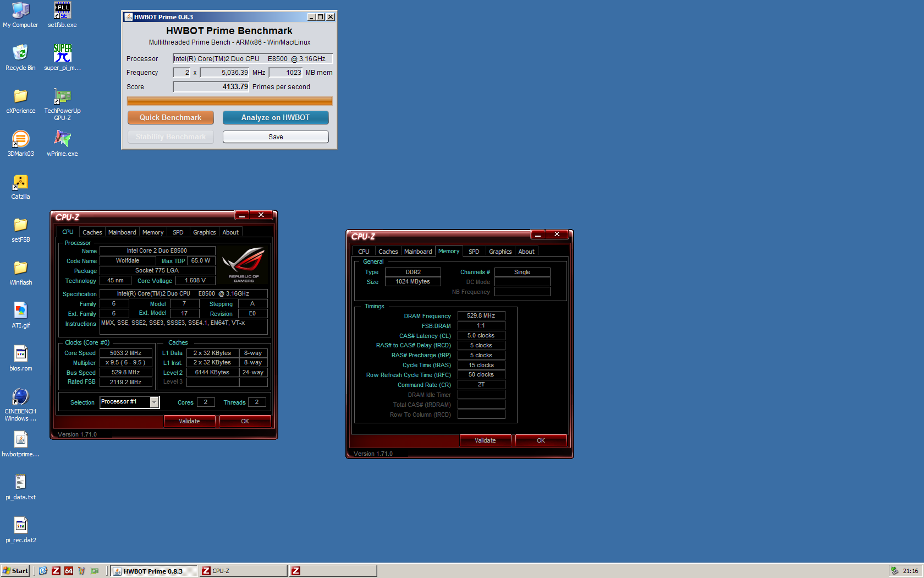Viewport: 924px width, 578px height.
Task: Click the unlabeled CPU-Z taskbar button
Action: tap(333, 571)
